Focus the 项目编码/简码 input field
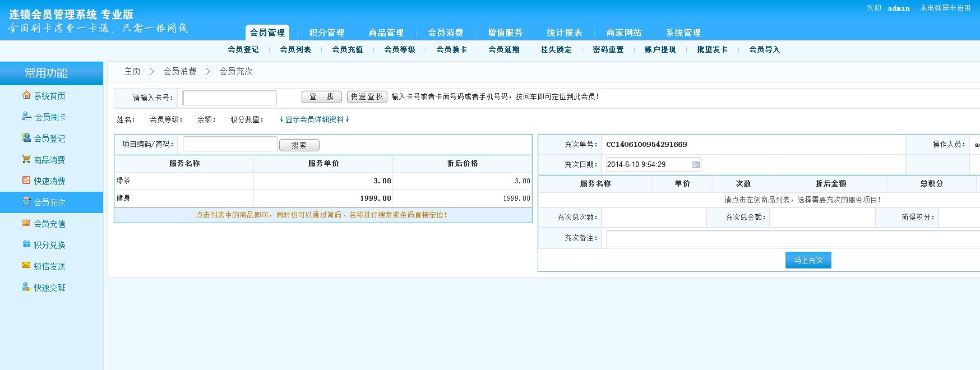 pos(230,144)
